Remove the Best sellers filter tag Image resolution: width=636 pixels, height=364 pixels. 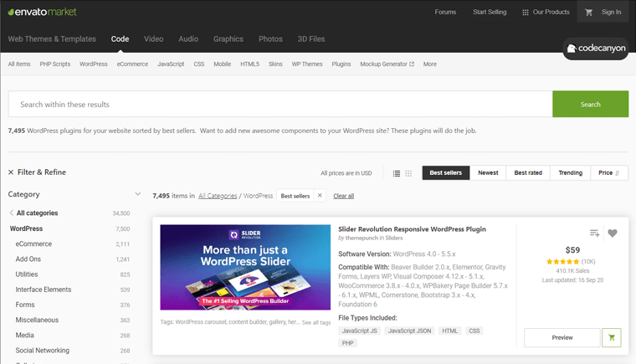[x=320, y=196]
